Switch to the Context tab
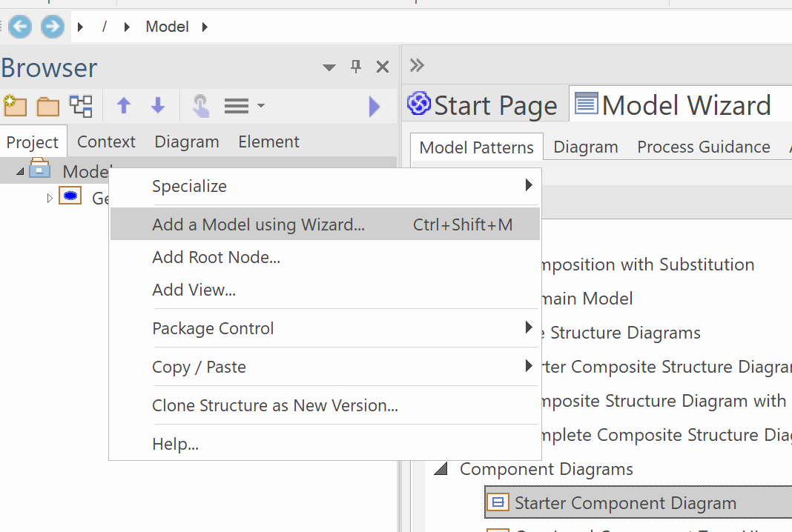Viewport: 792px width, 532px height. pyautogui.click(x=106, y=142)
